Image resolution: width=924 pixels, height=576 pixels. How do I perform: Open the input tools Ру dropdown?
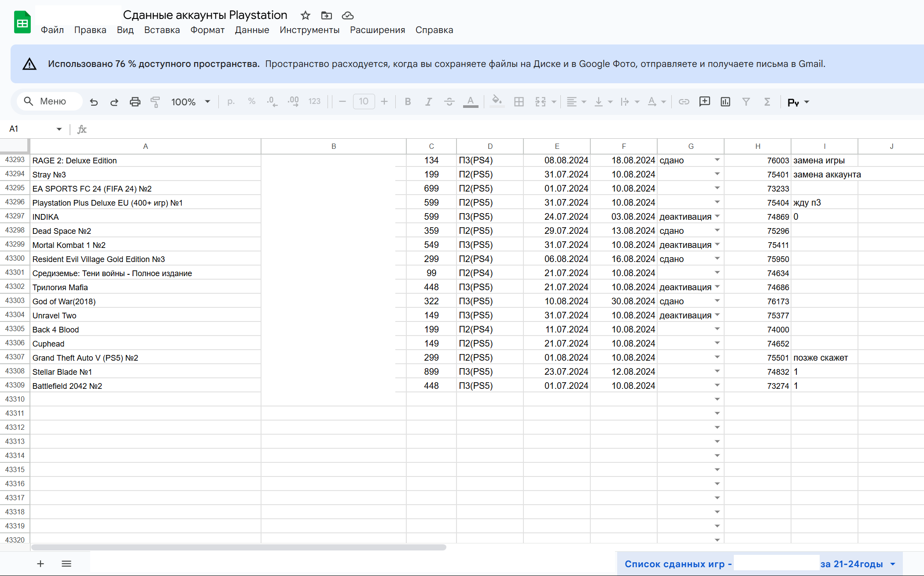798,102
